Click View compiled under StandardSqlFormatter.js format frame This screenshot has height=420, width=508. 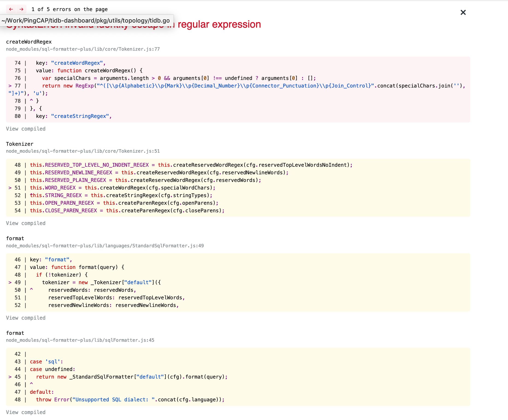point(26,318)
